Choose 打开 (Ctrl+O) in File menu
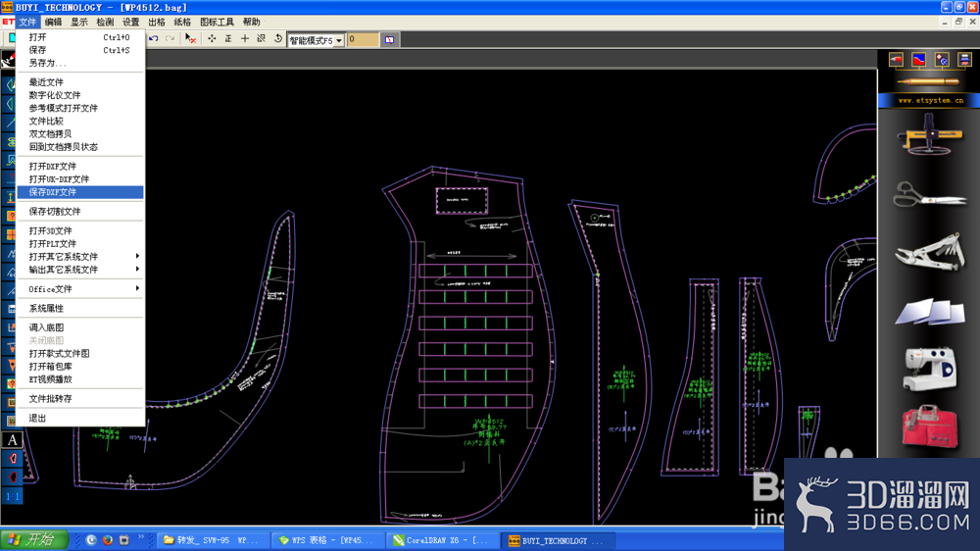The image size is (980, 551). coord(80,37)
